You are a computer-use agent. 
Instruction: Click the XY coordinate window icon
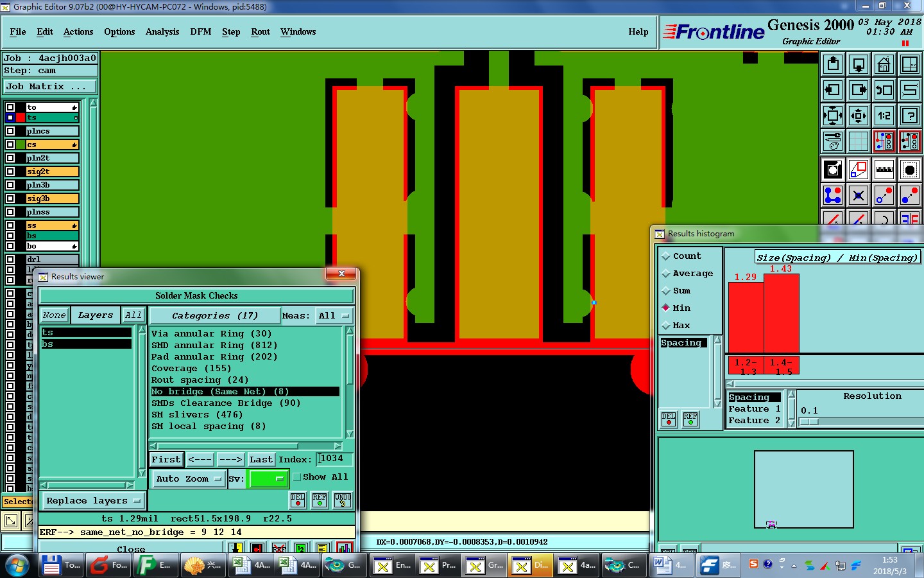(910, 64)
